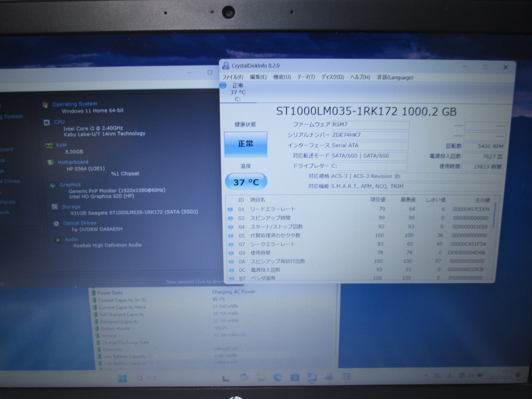Click the Graphics monitor icon

click(x=53, y=185)
